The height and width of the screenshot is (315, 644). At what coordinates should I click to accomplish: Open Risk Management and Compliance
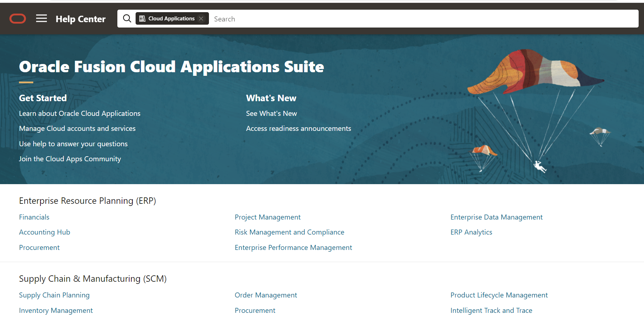pos(289,232)
